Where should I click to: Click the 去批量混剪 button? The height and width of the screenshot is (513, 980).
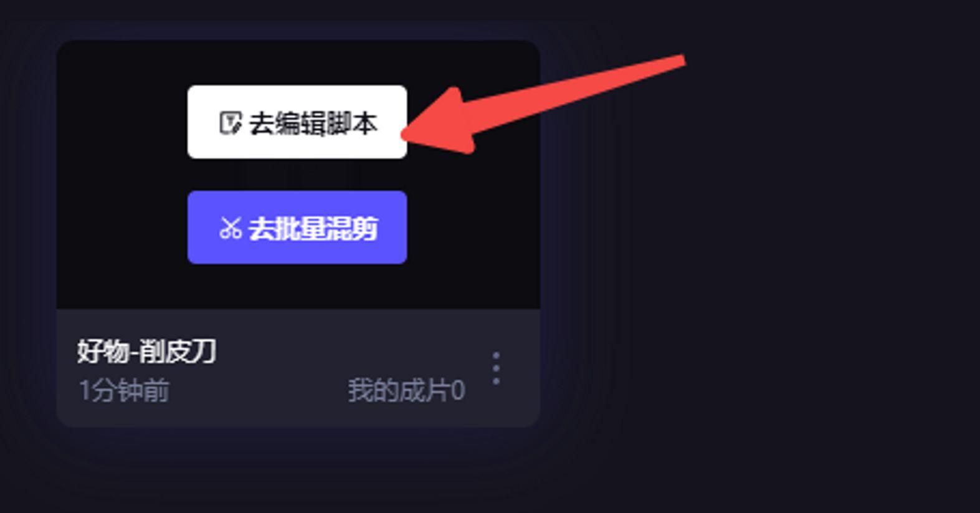pos(297,228)
